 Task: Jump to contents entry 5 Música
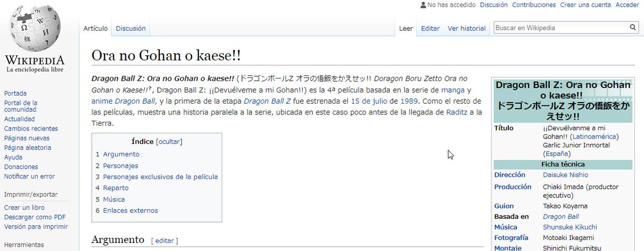coord(111,199)
